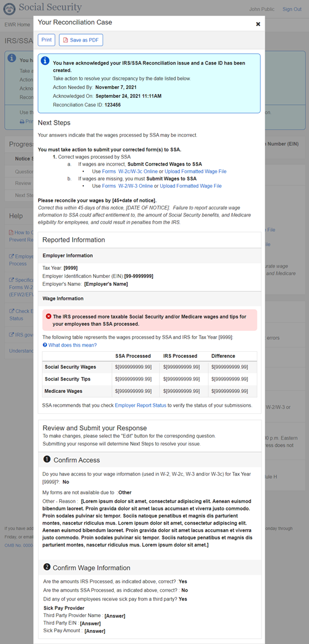Click the red error icon in wage alert
The width and height of the screenshot is (309, 644).
pos(49,316)
